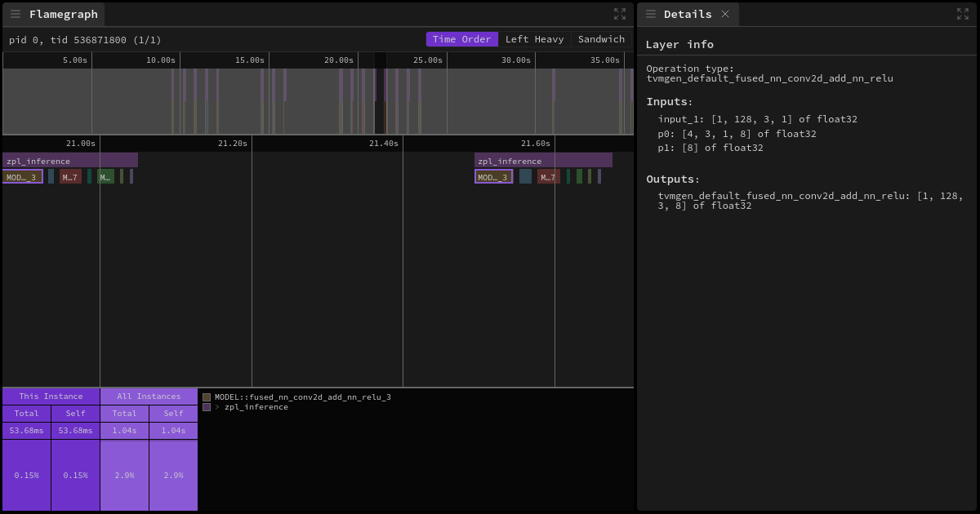Open the Details panel hamburger menu
Image resolution: width=980 pixels, height=514 pixels.
[650, 14]
